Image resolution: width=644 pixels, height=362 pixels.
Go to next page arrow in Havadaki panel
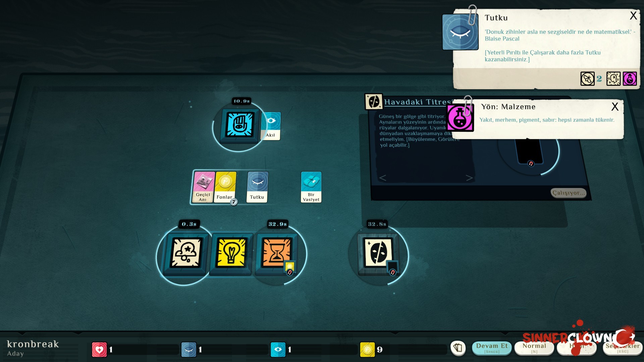pos(469,178)
